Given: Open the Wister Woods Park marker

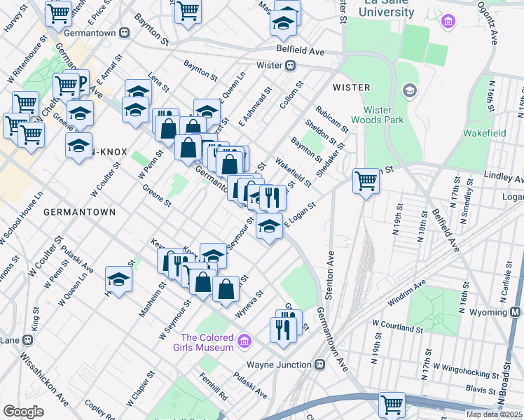Looking at the screenshot, I should pos(409,90).
